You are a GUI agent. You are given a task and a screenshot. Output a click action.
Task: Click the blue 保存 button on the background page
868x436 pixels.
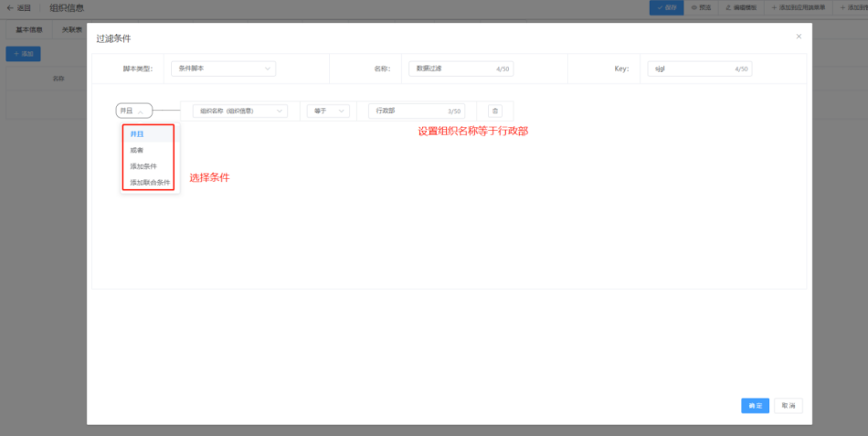(666, 7)
